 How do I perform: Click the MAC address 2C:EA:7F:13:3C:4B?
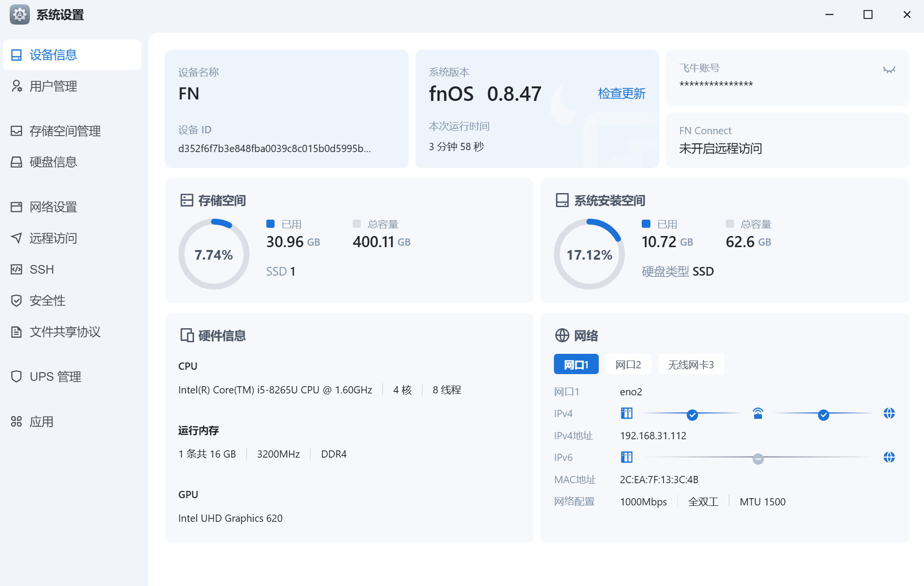tap(659, 480)
